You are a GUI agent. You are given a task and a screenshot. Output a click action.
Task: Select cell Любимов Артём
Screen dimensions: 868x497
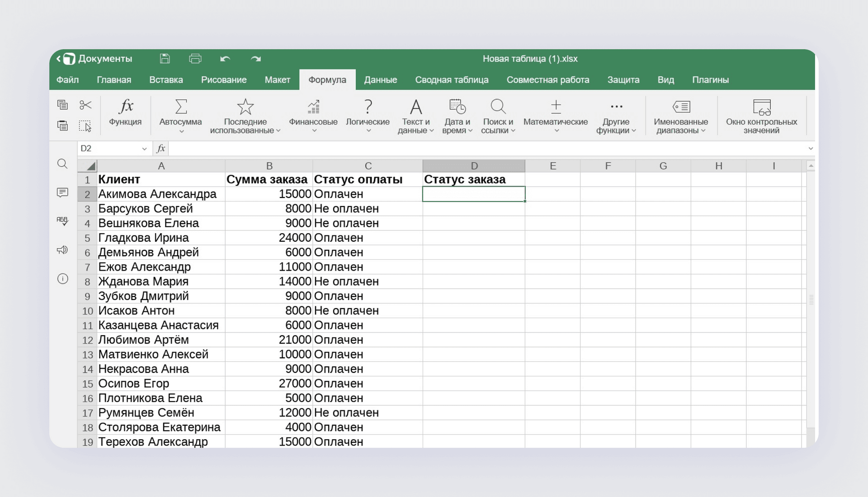point(161,340)
